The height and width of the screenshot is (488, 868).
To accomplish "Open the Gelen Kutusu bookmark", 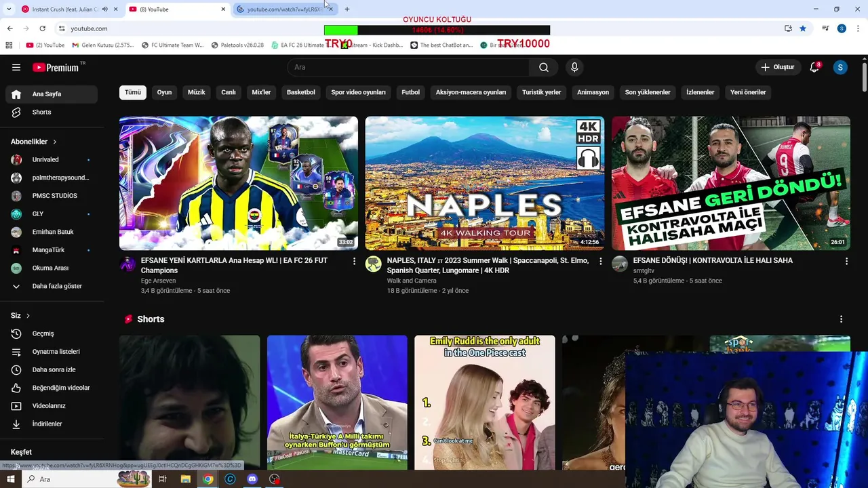I will point(102,45).
